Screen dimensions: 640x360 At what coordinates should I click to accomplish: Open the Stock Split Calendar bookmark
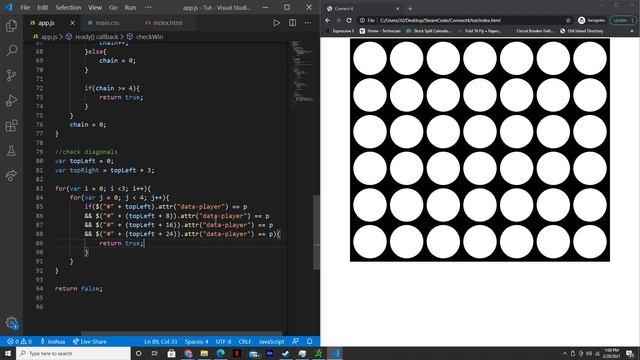428,31
